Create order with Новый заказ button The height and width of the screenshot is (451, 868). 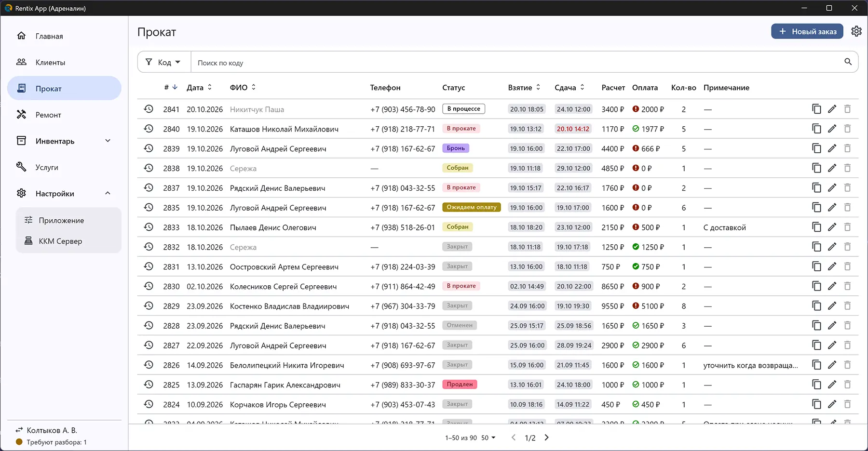pos(807,31)
